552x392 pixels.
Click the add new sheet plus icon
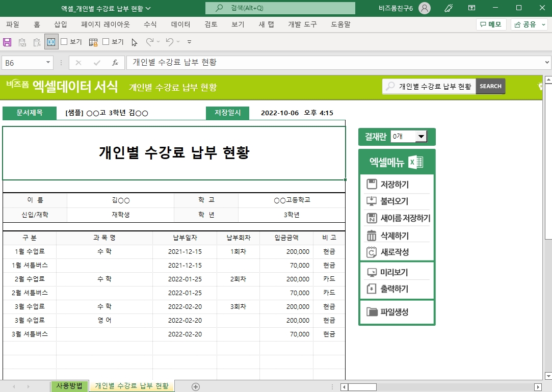pyautogui.click(x=195, y=386)
